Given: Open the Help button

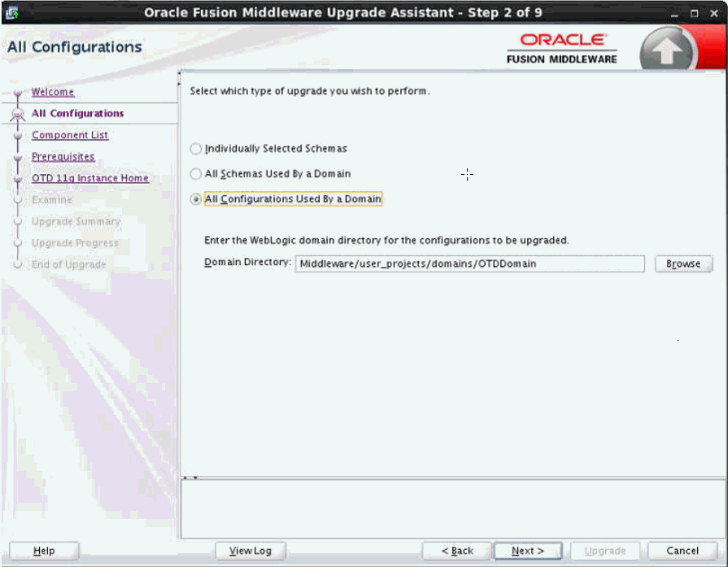Looking at the screenshot, I should [44, 551].
